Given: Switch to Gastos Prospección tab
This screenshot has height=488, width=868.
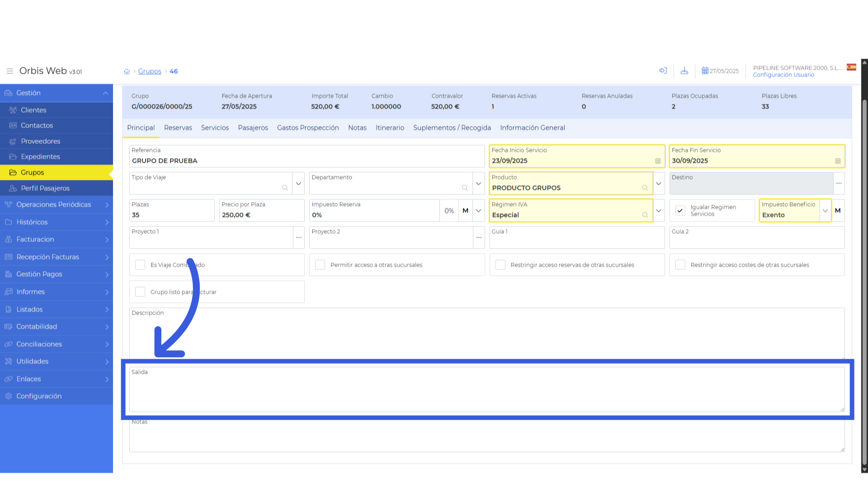Looking at the screenshot, I should click(308, 128).
